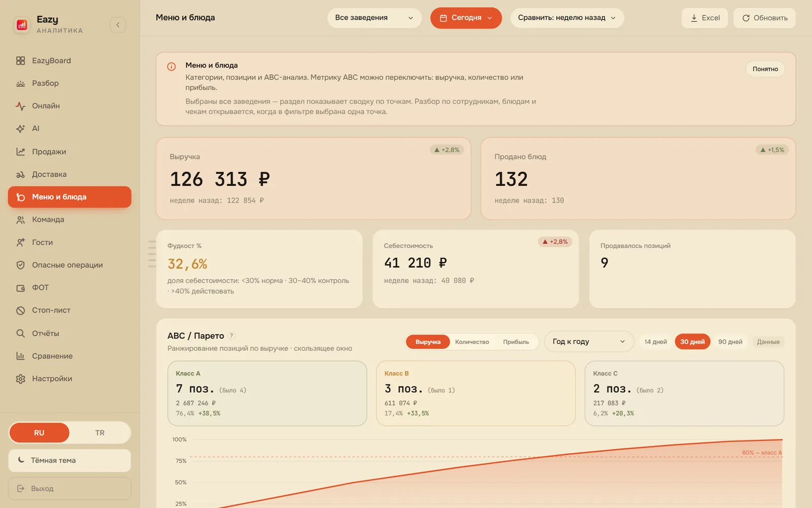Click the Класс A summary card

tap(267, 393)
